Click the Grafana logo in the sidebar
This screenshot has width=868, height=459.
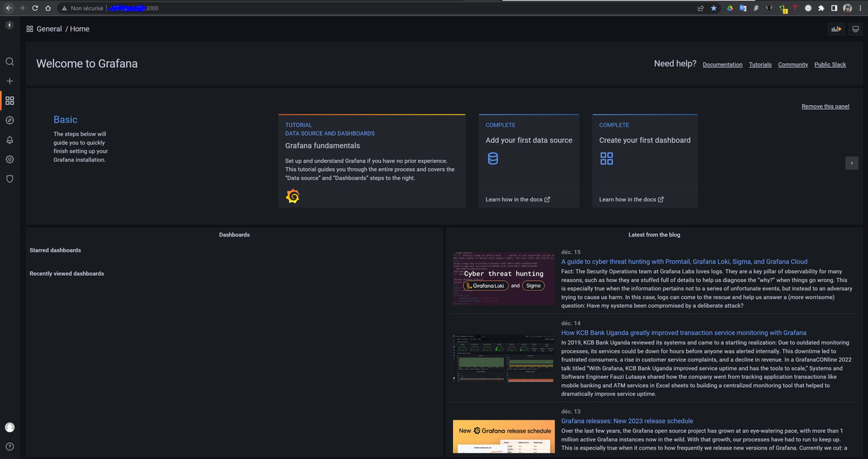[x=9, y=25]
